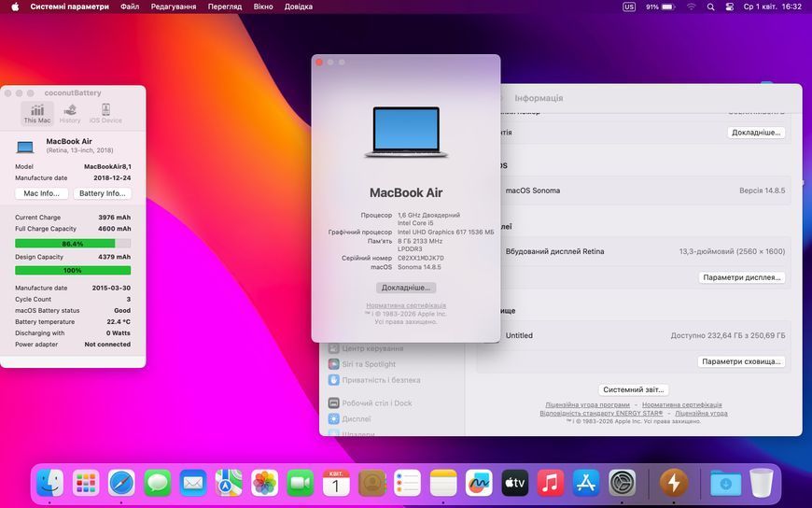Open Messages app in the Dock
This screenshot has height=508, width=812.
tap(158, 484)
